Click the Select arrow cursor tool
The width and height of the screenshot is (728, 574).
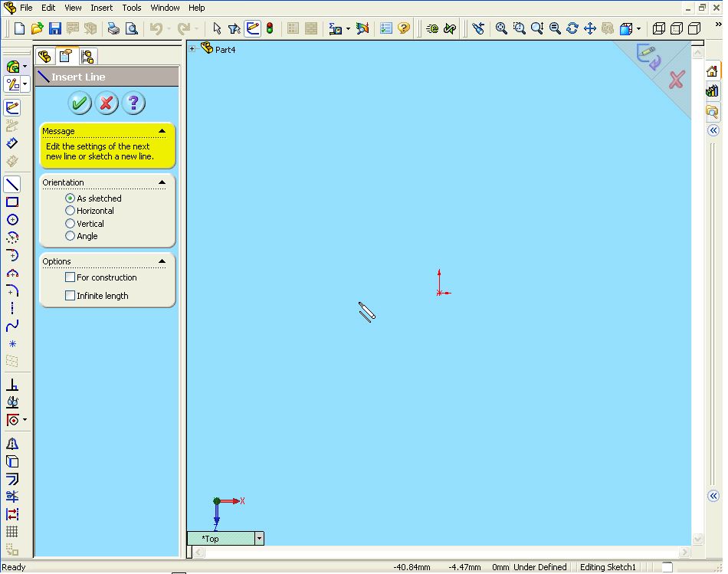click(217, 29)
